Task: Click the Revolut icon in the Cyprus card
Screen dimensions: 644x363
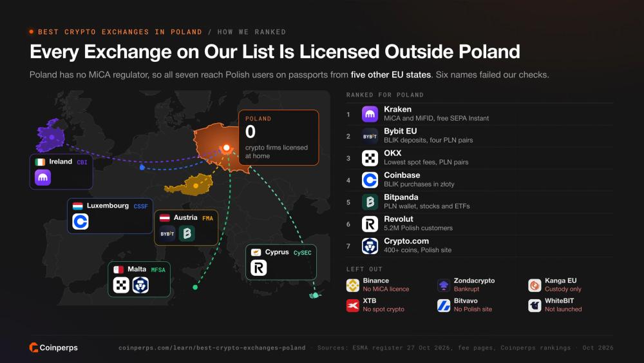Action: point(259,268)
